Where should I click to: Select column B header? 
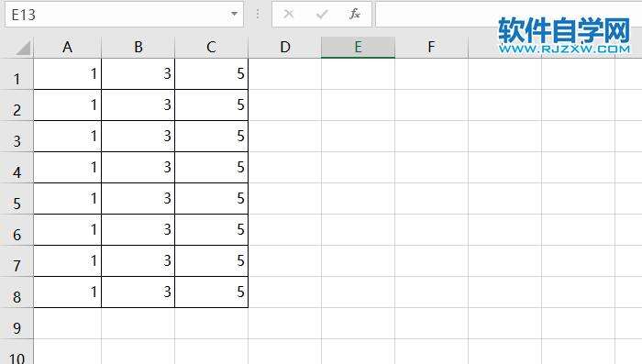click(x=138, y=47)
